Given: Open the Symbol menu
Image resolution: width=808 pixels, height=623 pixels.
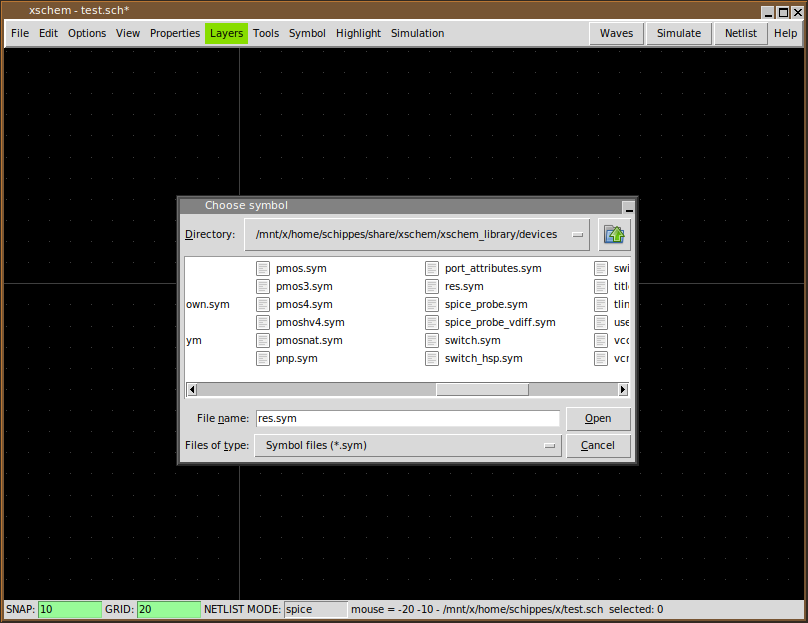Looking at the screenshot, I should click(307, 33).
